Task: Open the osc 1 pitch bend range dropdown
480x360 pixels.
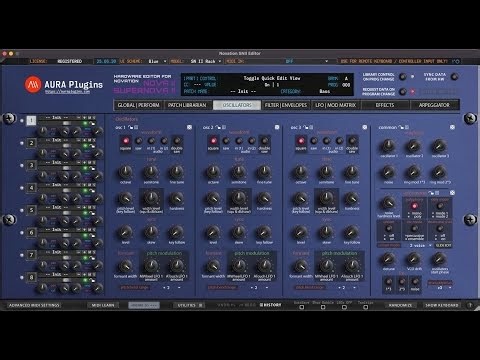Action: (171, 287)
